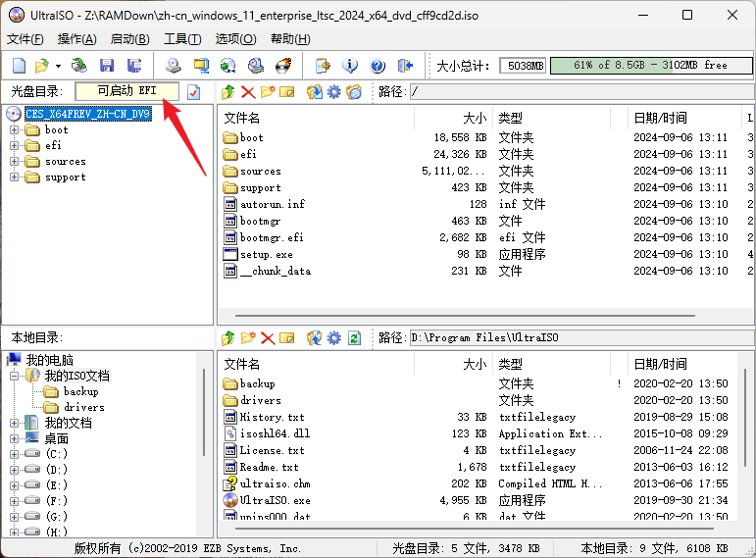
Task: Select the drivers folder in local tree
Action: coord(83,408)
